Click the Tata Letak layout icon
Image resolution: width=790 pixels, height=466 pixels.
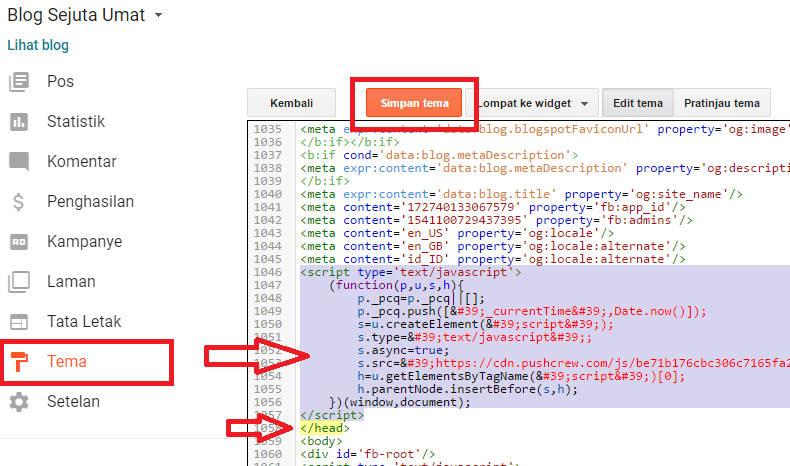19,321
